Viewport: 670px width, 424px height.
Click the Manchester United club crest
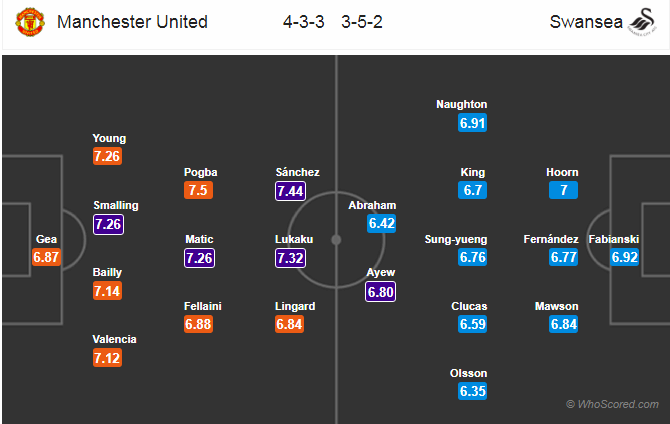32,22
